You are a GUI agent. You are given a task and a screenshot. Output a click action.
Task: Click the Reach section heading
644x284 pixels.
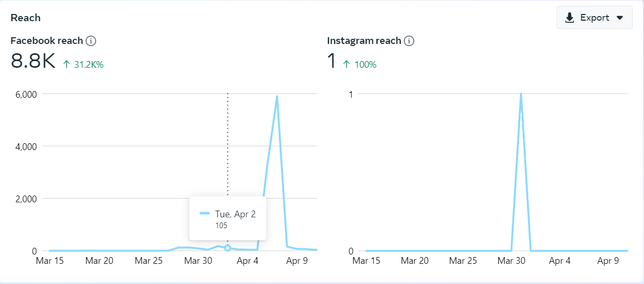click(25, 18)
